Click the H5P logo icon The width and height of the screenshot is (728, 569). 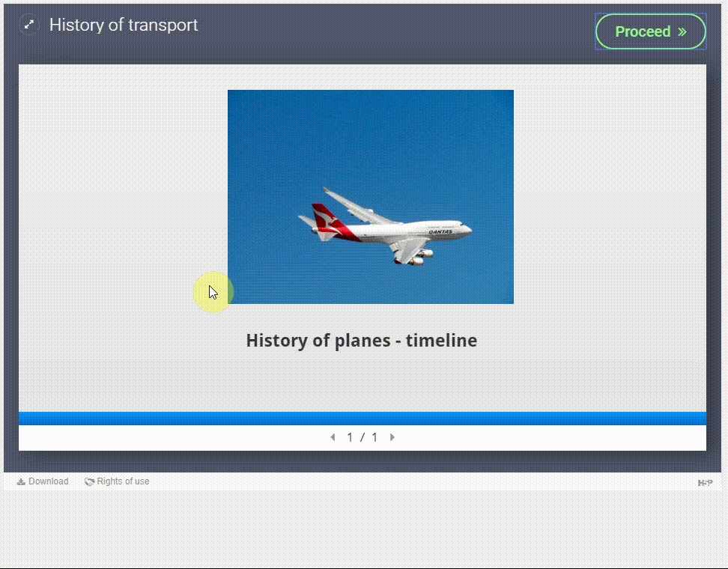pos(705,483)
